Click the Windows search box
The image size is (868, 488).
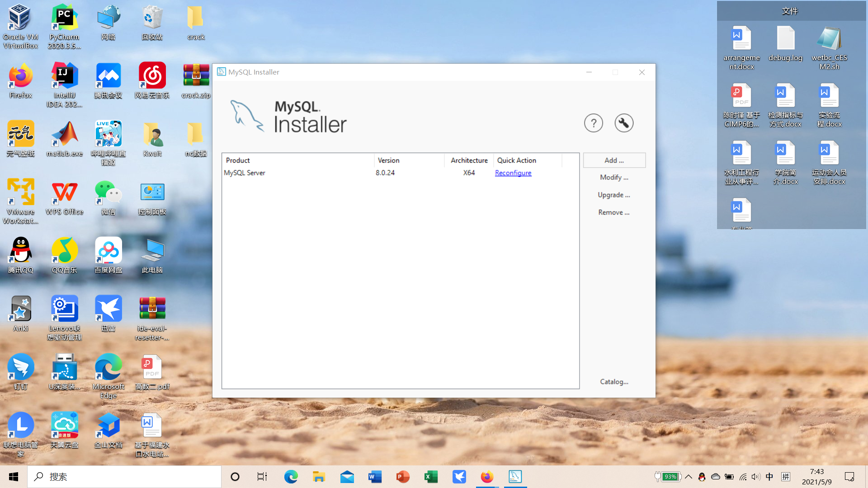(124, 477)
